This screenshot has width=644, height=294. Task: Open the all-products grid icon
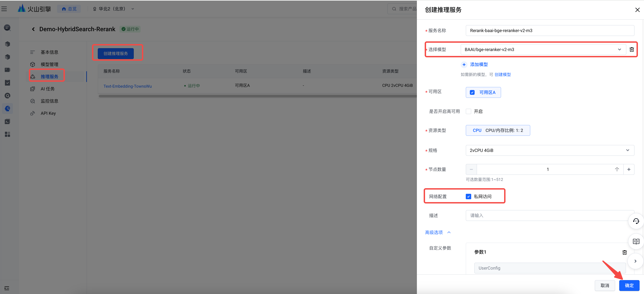pyautogui.click(x=7, y=134)
